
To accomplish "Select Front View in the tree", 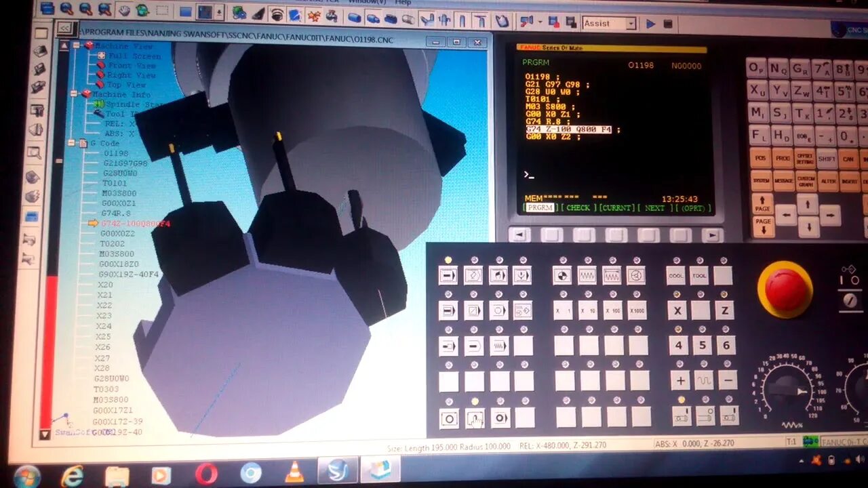I will click(x=132, y=66).
